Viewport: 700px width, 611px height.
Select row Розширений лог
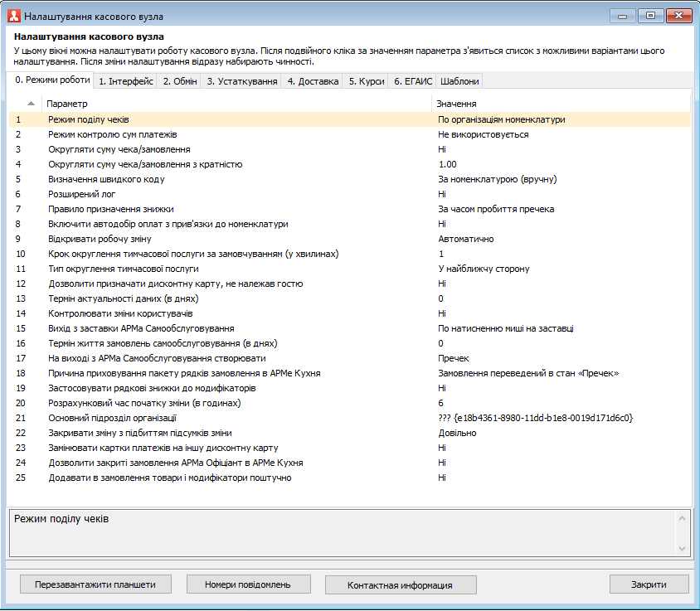click(x=349, y=194)
